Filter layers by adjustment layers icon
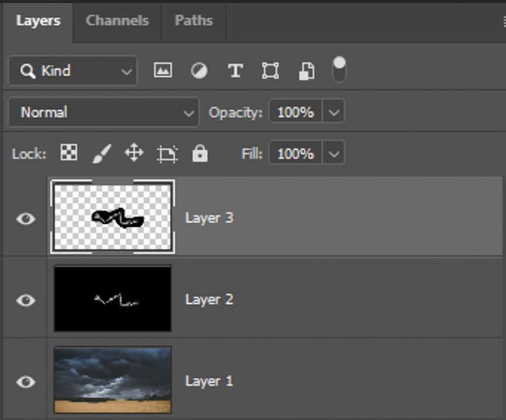506x420 pixels. (199, 70)
